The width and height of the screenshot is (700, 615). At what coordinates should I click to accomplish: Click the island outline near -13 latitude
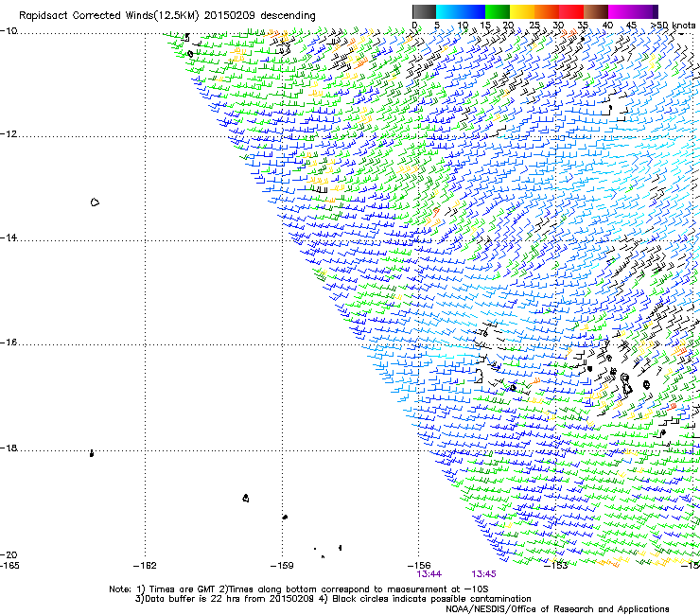(x=95, y=202)
